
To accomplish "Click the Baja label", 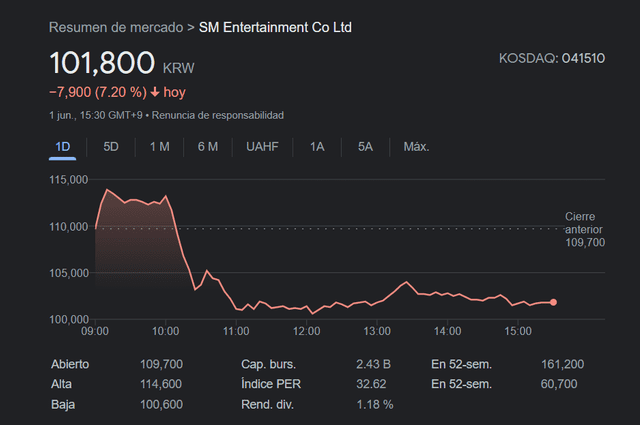I will (x=63, y=405).
